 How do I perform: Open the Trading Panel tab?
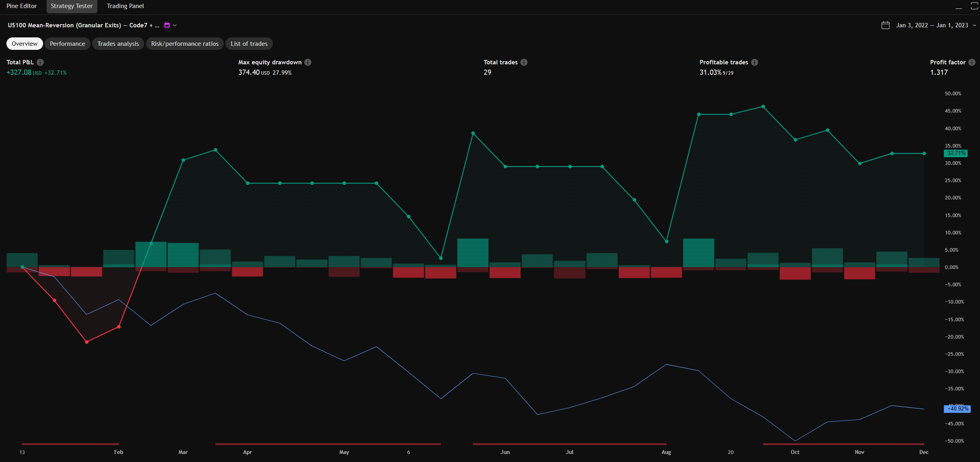coord(125,6)
